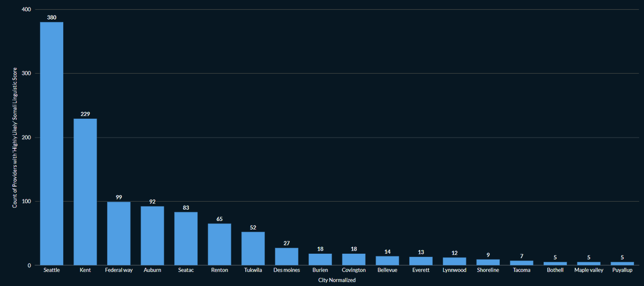
Task: Click value label 13
Action: coord(421,252)
